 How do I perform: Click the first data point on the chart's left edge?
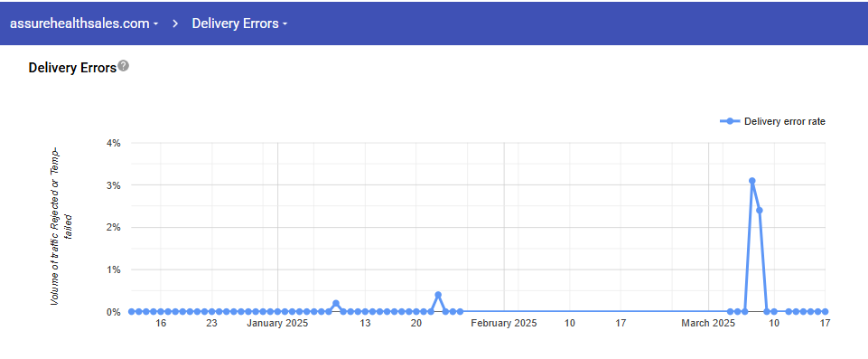(131, 312)
